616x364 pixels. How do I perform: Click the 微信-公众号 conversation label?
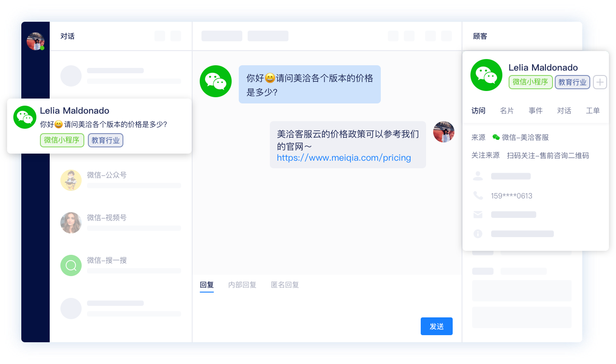pyautogui.click(x=107, y=175)
